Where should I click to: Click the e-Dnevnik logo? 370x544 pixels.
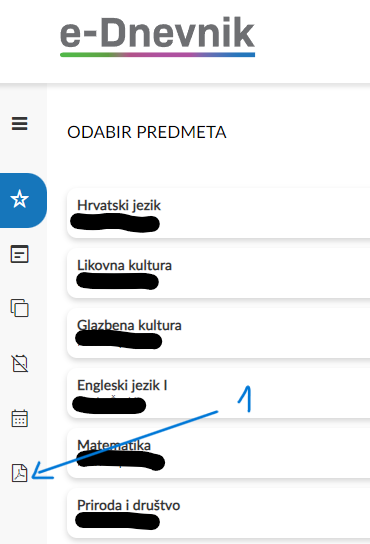pyautogui.click(x=157, y=35)
